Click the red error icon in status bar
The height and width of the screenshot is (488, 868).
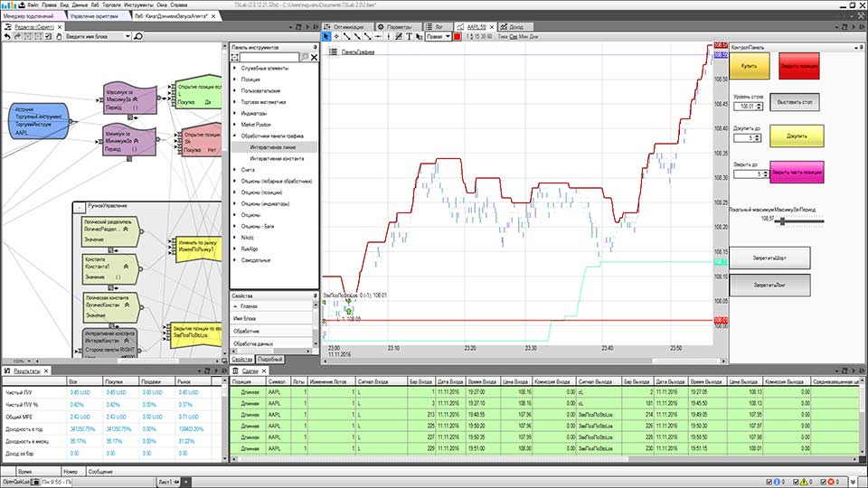[831, 482]
